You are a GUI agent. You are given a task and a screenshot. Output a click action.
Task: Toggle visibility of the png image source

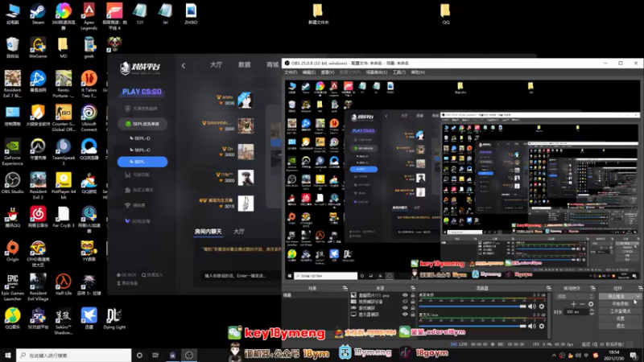click(x=405, y=295)
